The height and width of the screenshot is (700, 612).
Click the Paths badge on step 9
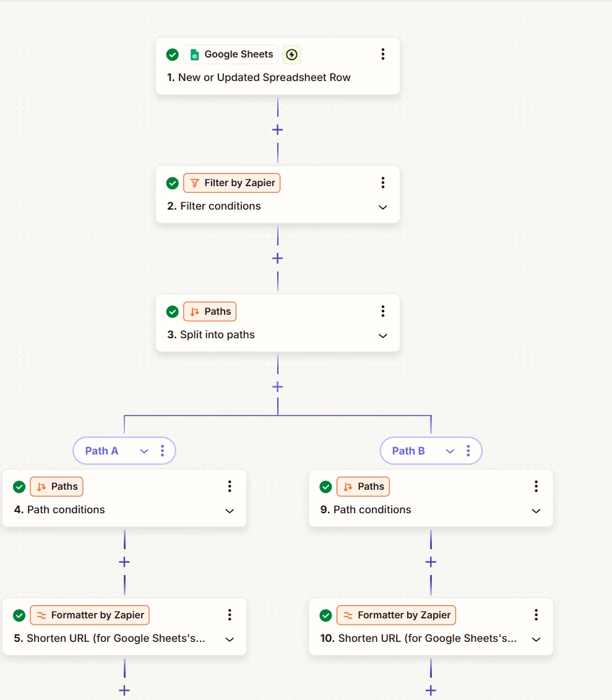click(x=363, y=487)
